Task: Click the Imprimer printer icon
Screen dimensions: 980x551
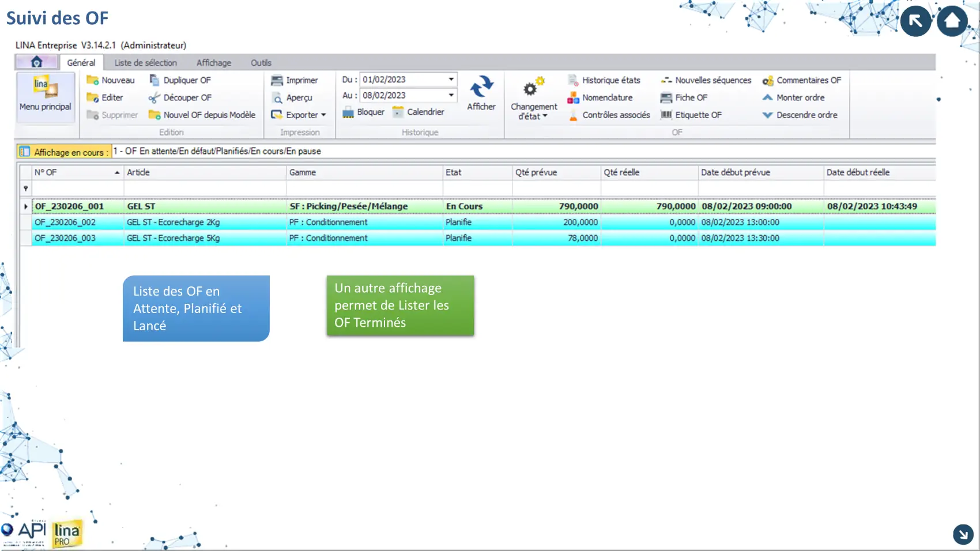Action: (277, 81)
